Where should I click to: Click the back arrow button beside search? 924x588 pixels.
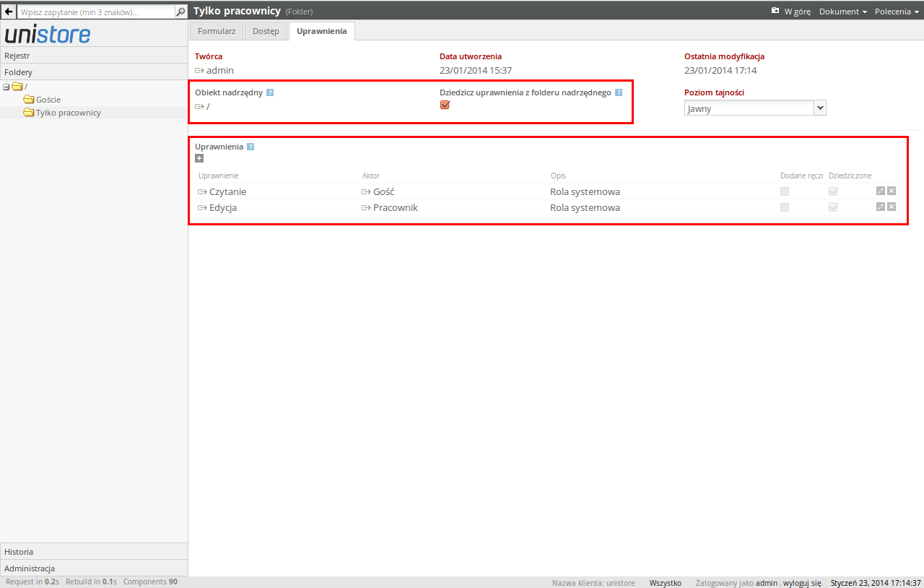pos(8,12)
